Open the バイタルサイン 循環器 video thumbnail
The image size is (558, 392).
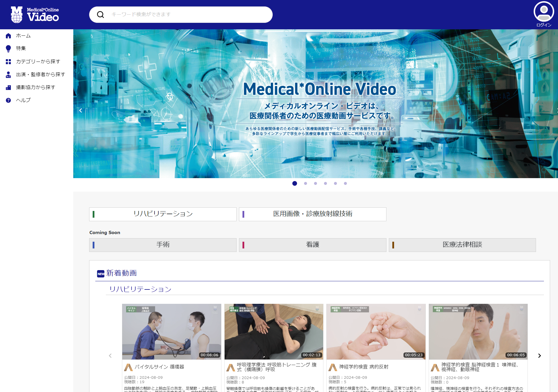click(x=172, y=331)
